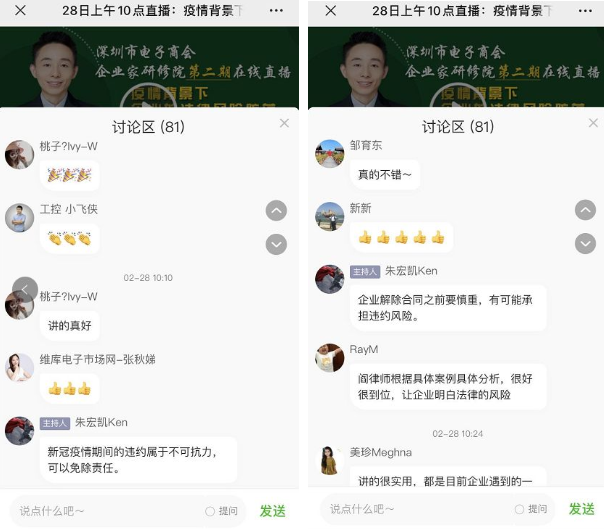This screenshot has width=604, height=529.
Task: Click the back arrow circle on the left edge
Action: (x=25, y=289)
